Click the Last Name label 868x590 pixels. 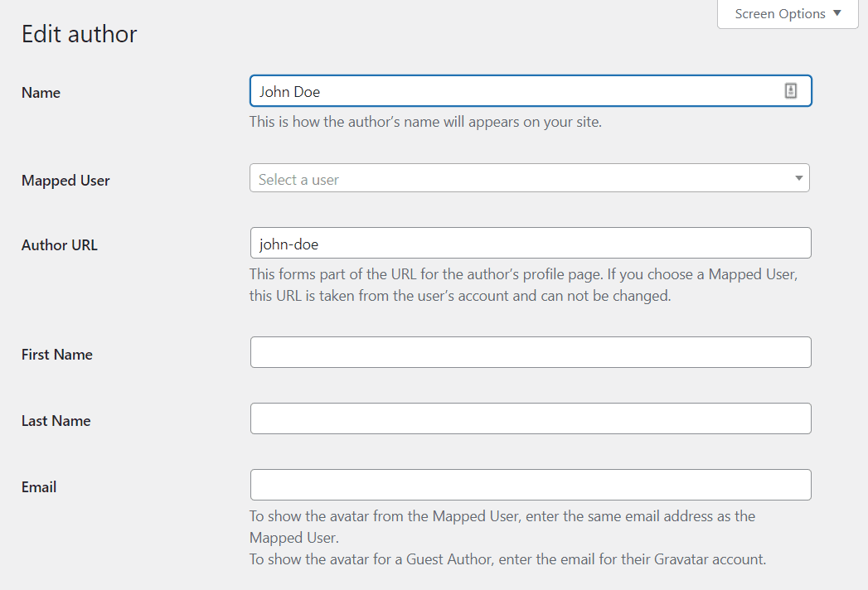pos(56,421)
